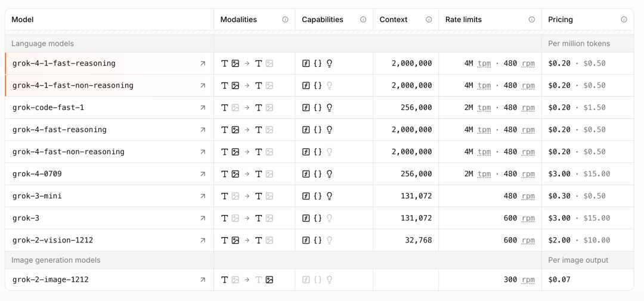644x301 pixels.
Task: Click image input icon for grok-2-vision-1212
Action: coord(236,240)
